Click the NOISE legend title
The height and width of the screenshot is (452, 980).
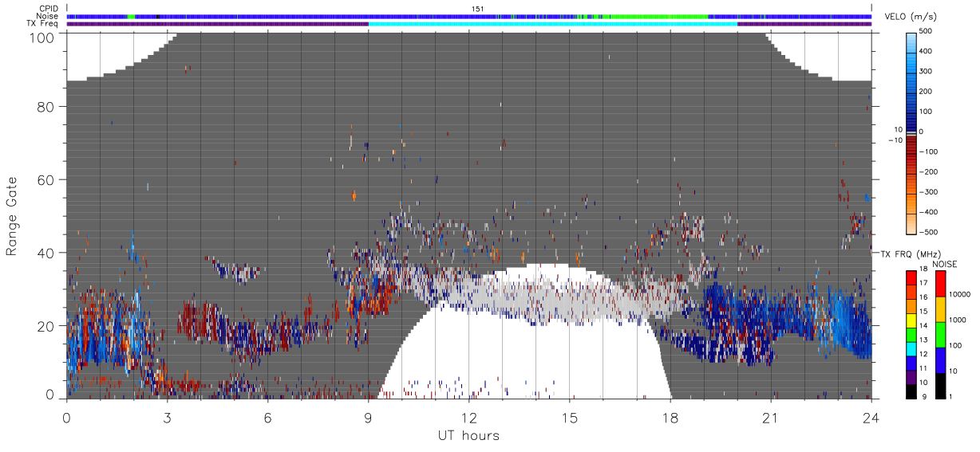point(945,264)
